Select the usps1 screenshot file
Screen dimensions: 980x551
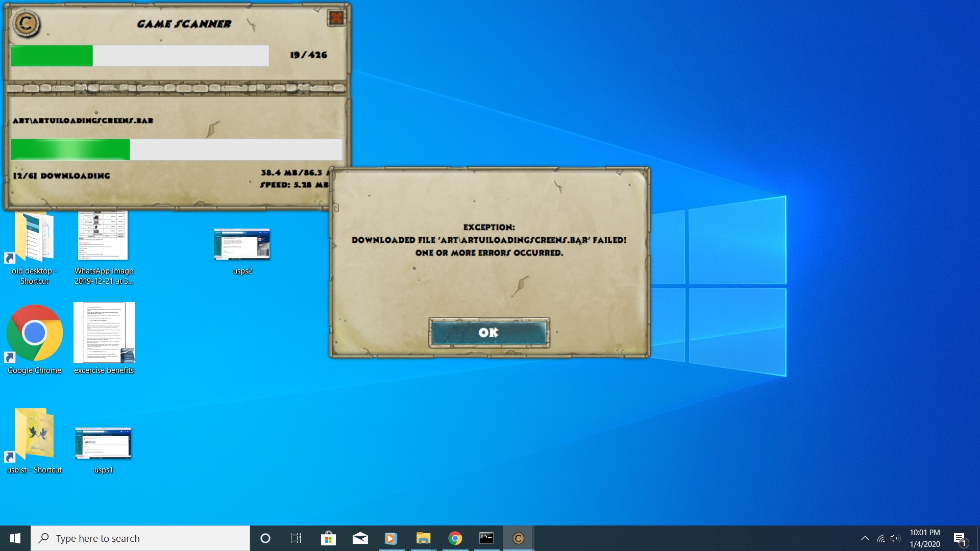pos(103,443)
